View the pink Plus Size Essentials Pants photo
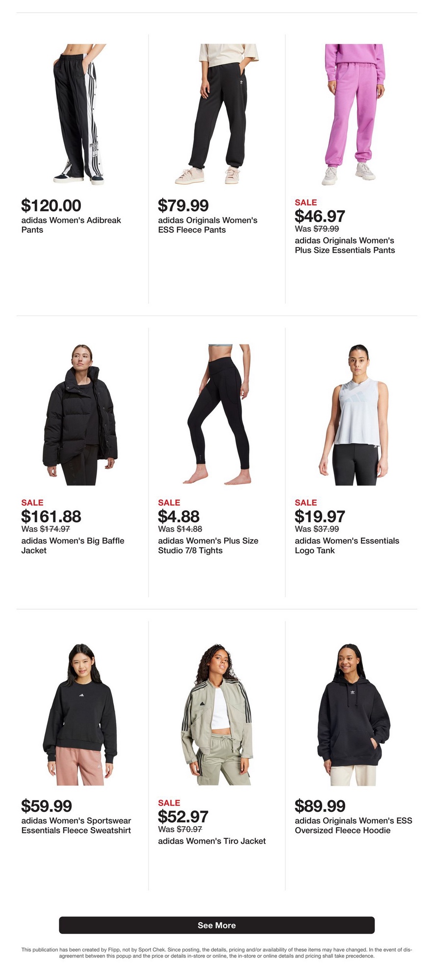This screenshot has width=434, height=980. [353, 114]
